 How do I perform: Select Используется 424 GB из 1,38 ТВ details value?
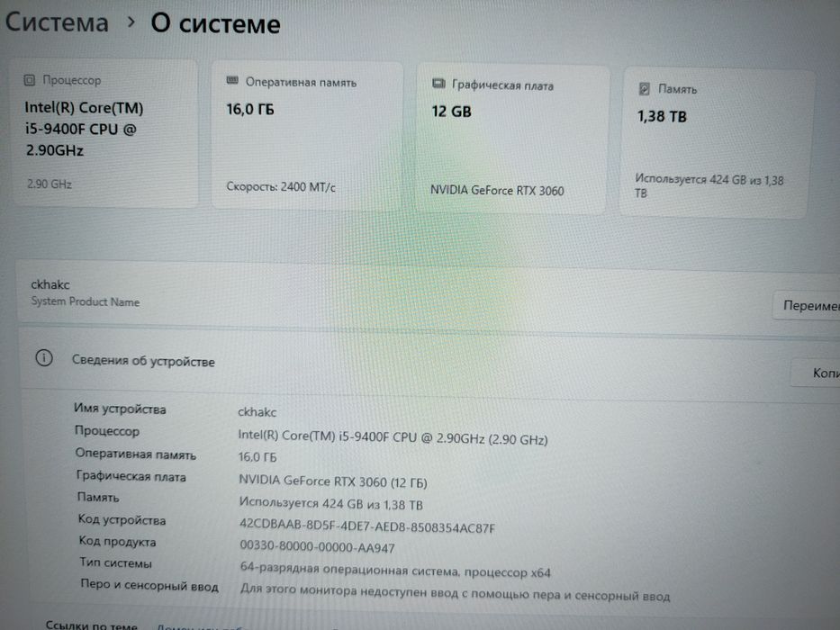coord(331,504)
